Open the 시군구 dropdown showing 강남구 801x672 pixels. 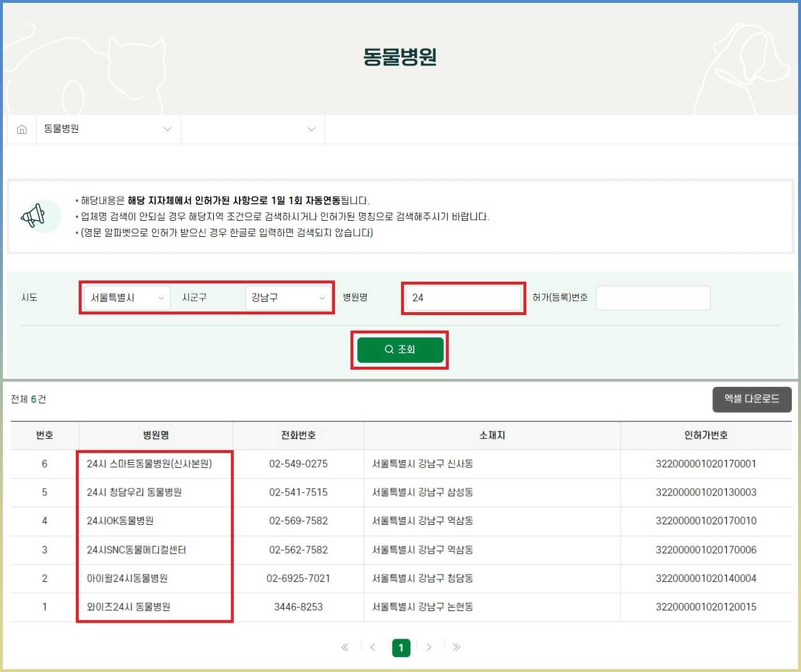[x=288, y=298]
